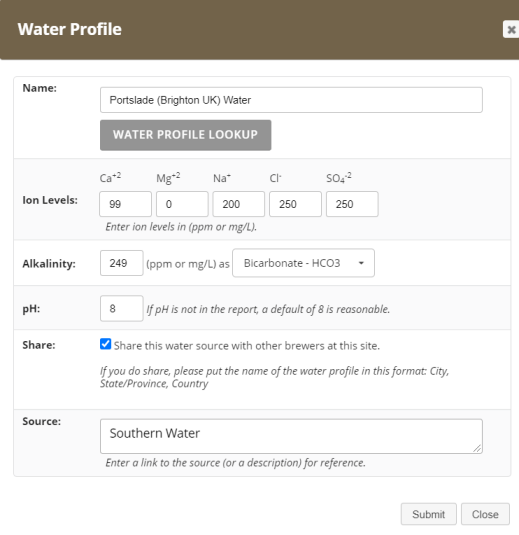Close the Water Profile dialog via X icon
The height and width of the screenshot is (535, 519).
511,29
